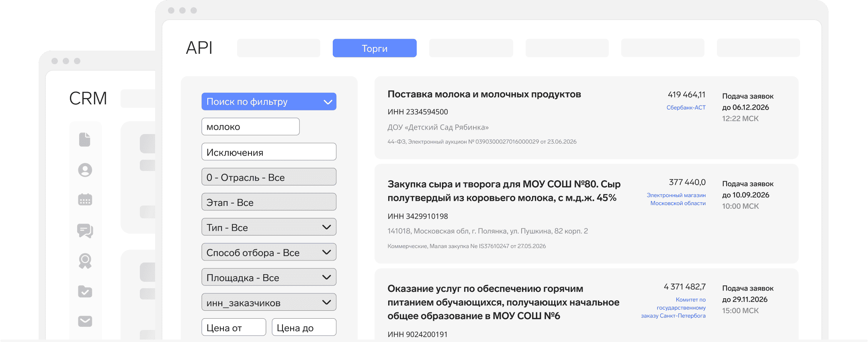The width and height of the screenshot is (868, 342).
Task: Click the 44-ФЗ, Электронный аукцион notice line
Action: (482, 142)
